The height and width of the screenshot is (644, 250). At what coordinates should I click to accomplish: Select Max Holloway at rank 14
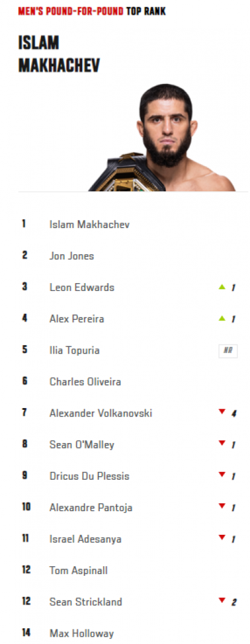(82, 633)
